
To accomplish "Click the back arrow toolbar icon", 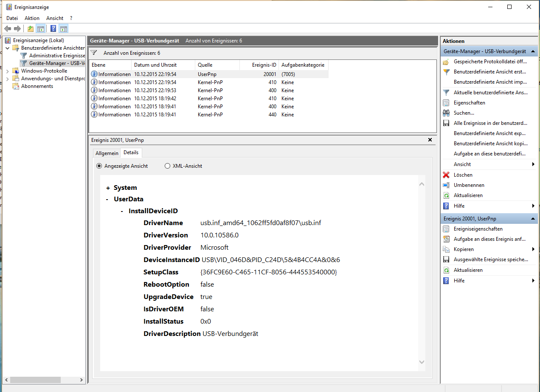I will click(x=8, y=29).
